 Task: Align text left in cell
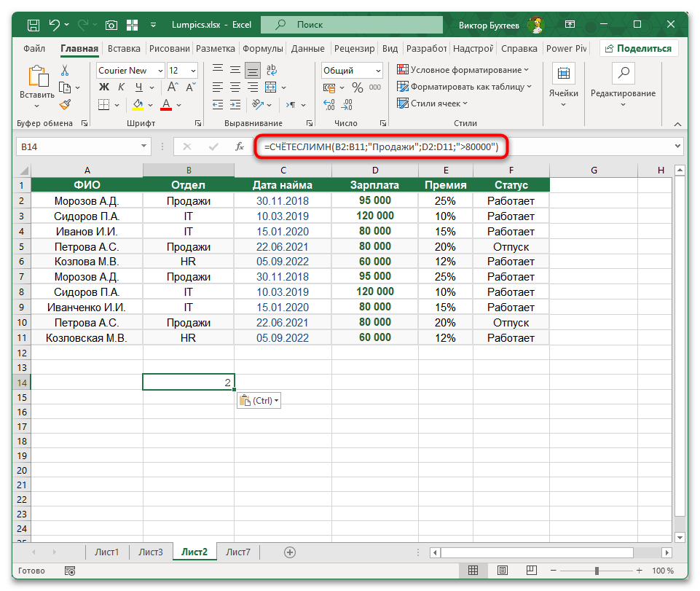pyautogui.click(x=217, y=87)
